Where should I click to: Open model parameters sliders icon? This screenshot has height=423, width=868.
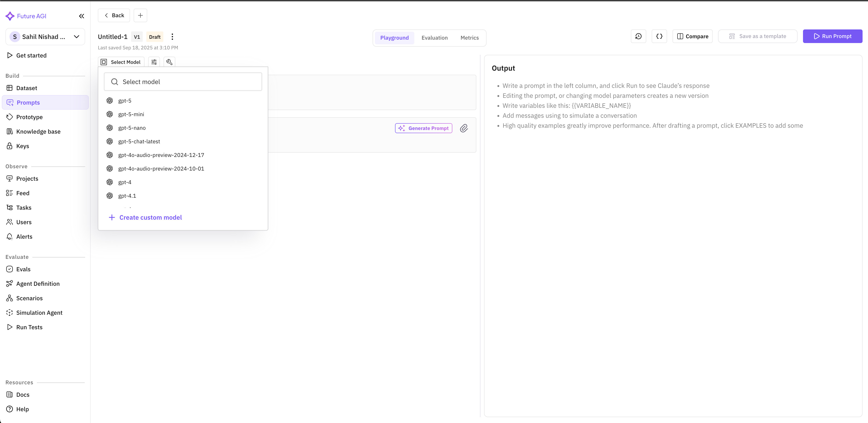(x=154, y=62)
